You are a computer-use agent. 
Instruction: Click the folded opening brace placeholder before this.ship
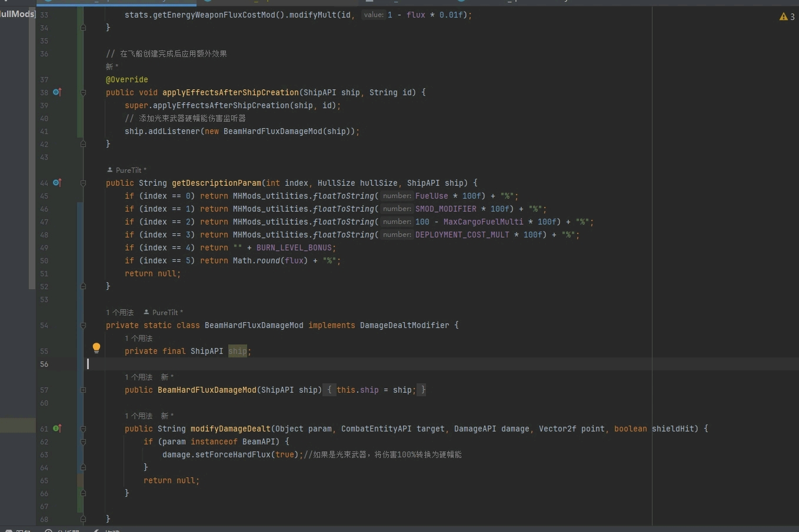pyautogui.click(x=329, y=390)
